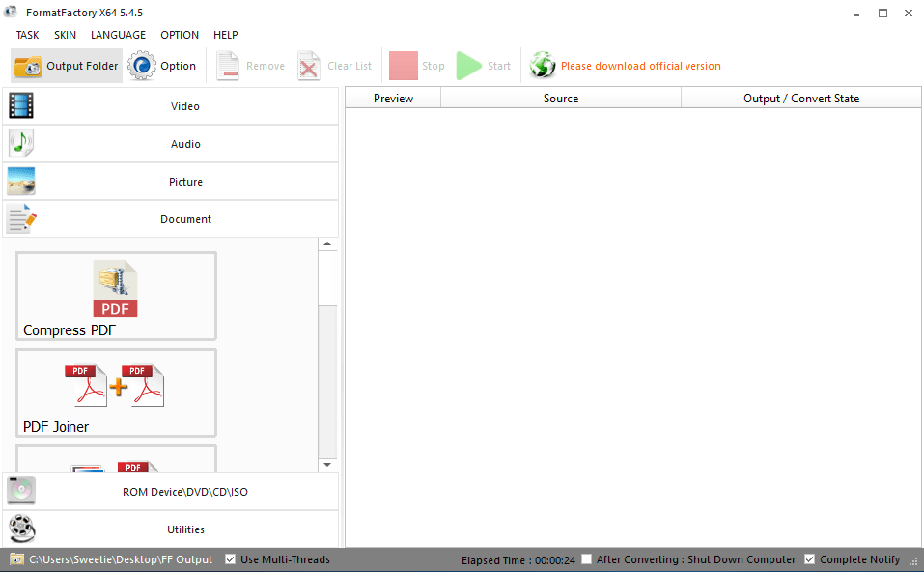Screen dimensions: 924x572
Task: Select the PDF Joiner tool
Action: pos(116,392)
